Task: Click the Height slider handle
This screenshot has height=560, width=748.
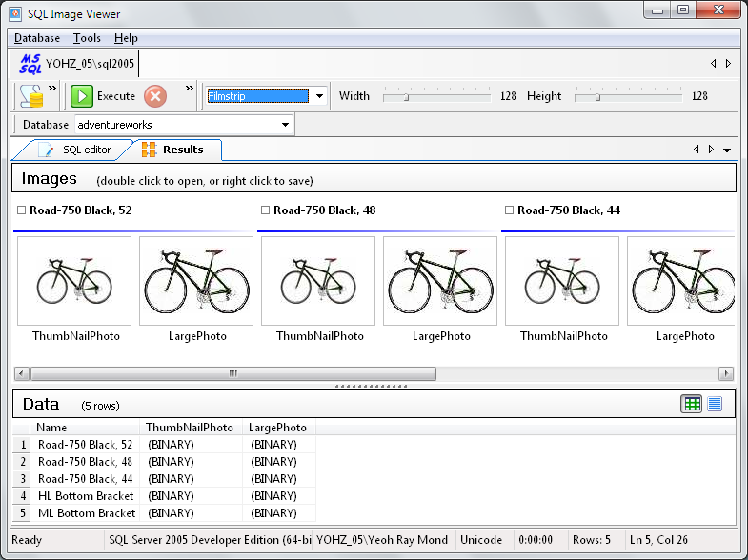Action: [596, 96]
